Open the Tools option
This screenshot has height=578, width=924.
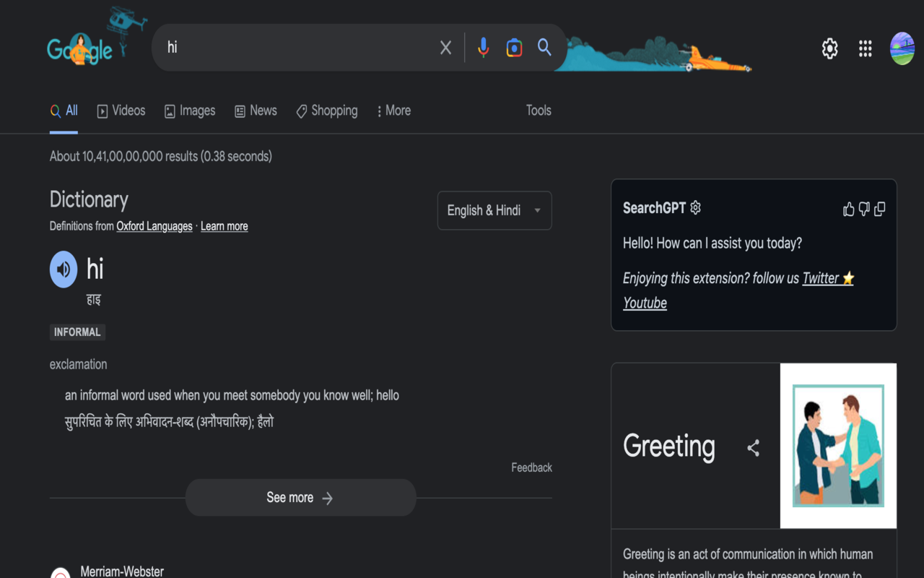coord(539,111)
